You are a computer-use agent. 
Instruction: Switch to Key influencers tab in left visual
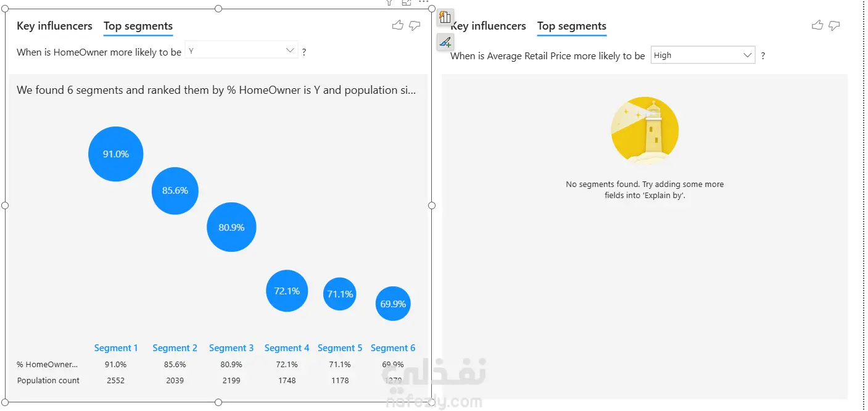pyautogui.click(x=54, y=26)
